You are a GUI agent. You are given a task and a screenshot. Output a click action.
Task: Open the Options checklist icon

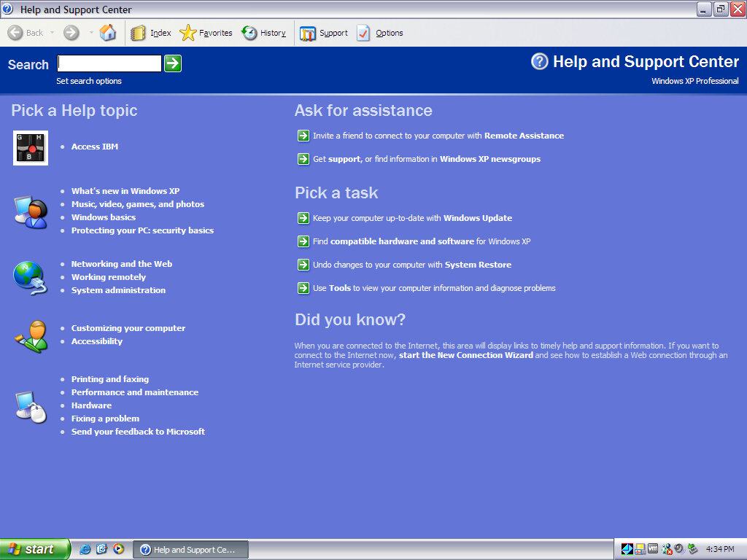coord(363,33)
